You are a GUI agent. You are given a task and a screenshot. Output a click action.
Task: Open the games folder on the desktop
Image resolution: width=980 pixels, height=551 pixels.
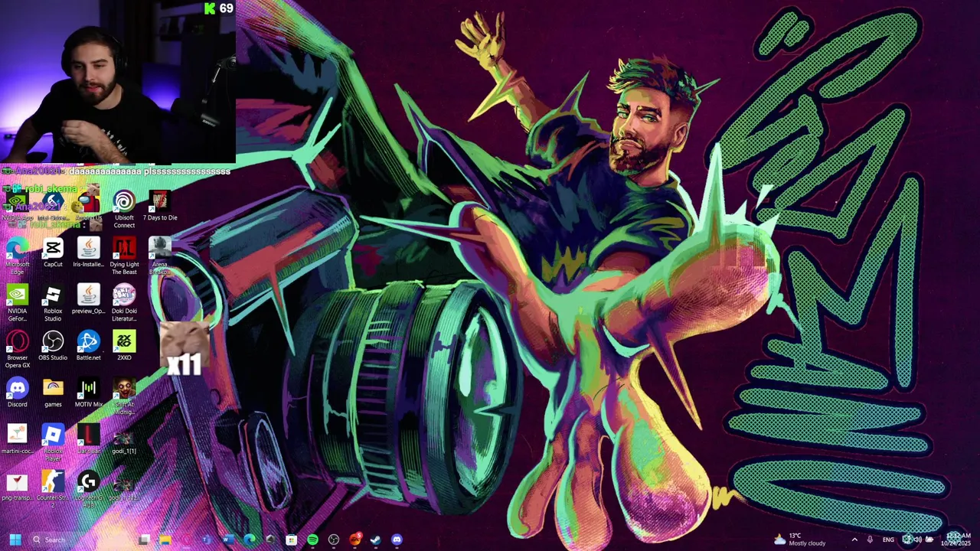click(x=53, y=393)
